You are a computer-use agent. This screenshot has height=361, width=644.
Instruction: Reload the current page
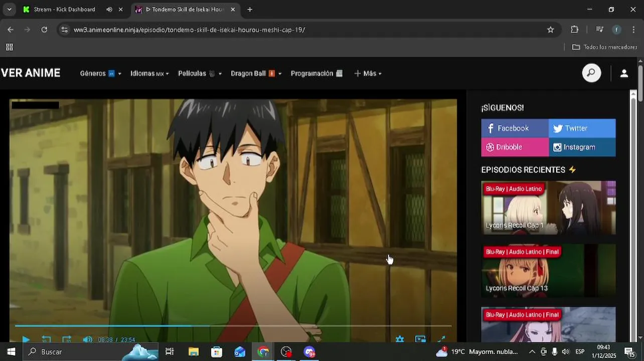(44, 30)
